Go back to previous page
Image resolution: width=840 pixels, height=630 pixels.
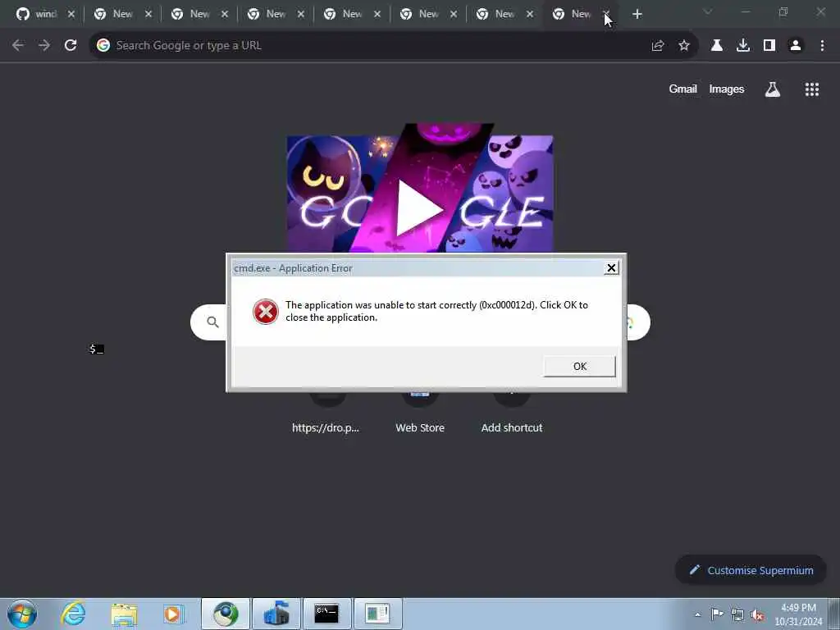click(x=18, y=46)
